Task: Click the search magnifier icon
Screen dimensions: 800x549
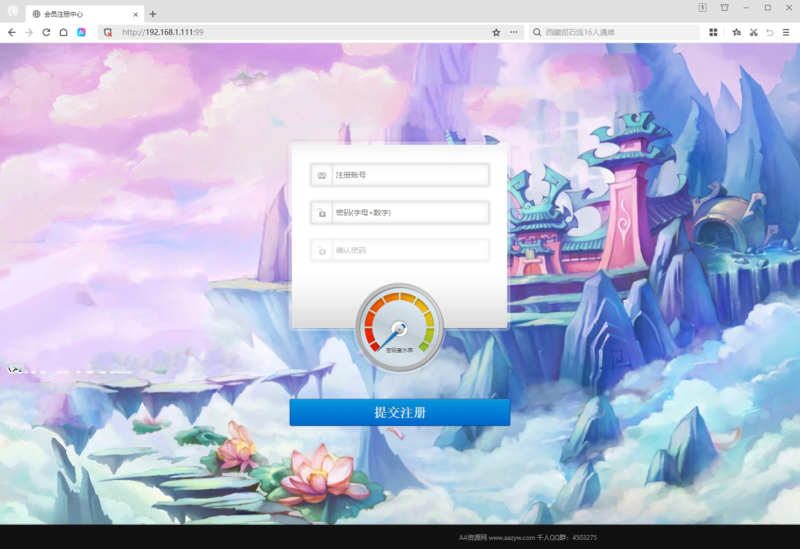Action: pos(537,32)
